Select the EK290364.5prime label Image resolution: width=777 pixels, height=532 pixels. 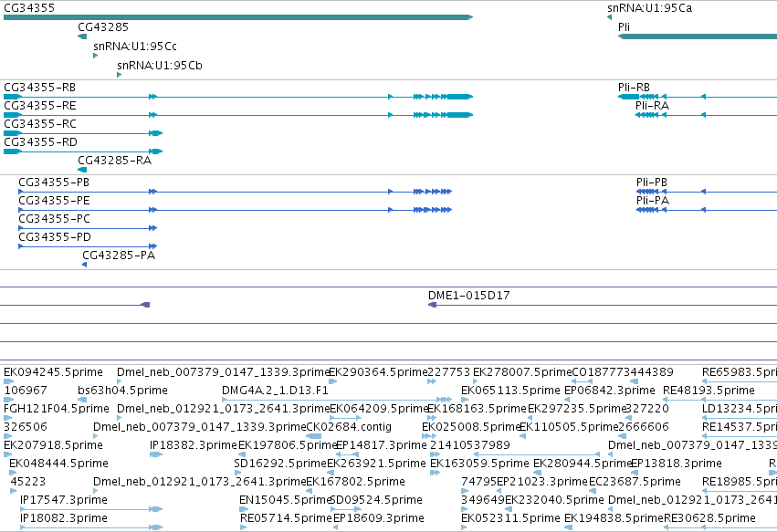coord(378,372)
